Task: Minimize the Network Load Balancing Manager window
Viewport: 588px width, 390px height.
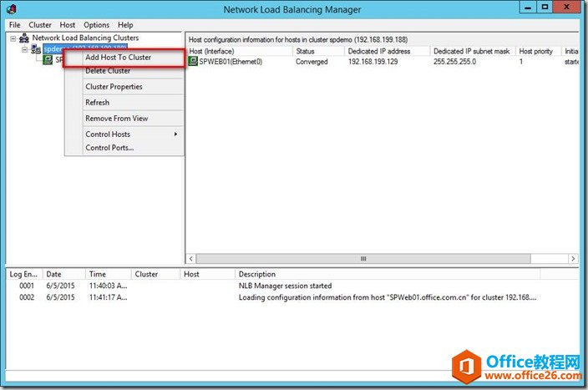Action: click(x=528, y=8)
